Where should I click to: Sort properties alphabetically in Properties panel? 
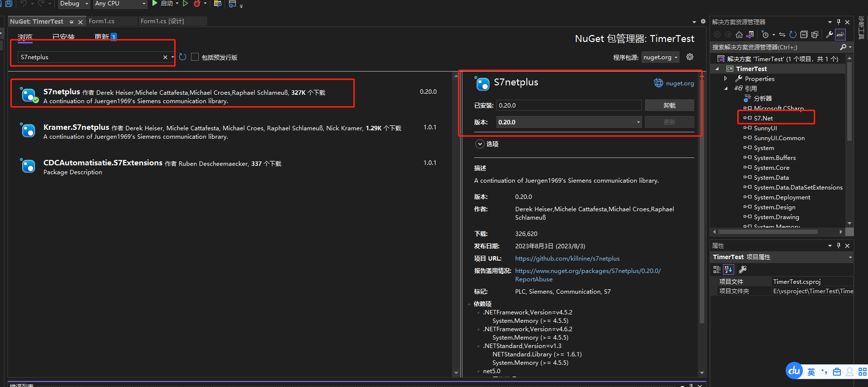728,270
